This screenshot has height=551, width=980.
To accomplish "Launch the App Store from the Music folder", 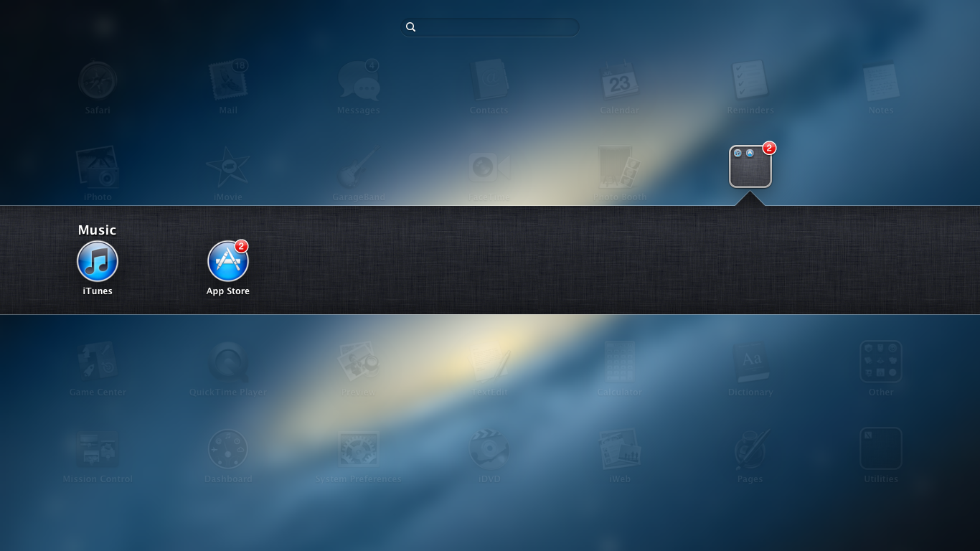I will [228, 261].
